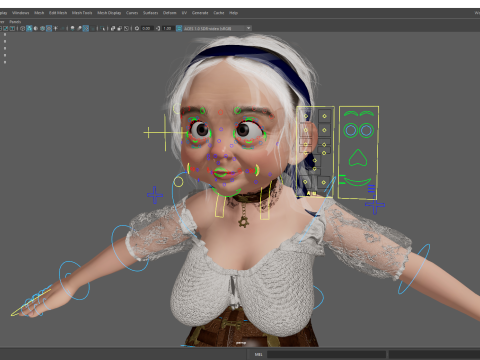Open the Cache menu
The height and width of the screenshot is (360, 480).
click(219, 13)
